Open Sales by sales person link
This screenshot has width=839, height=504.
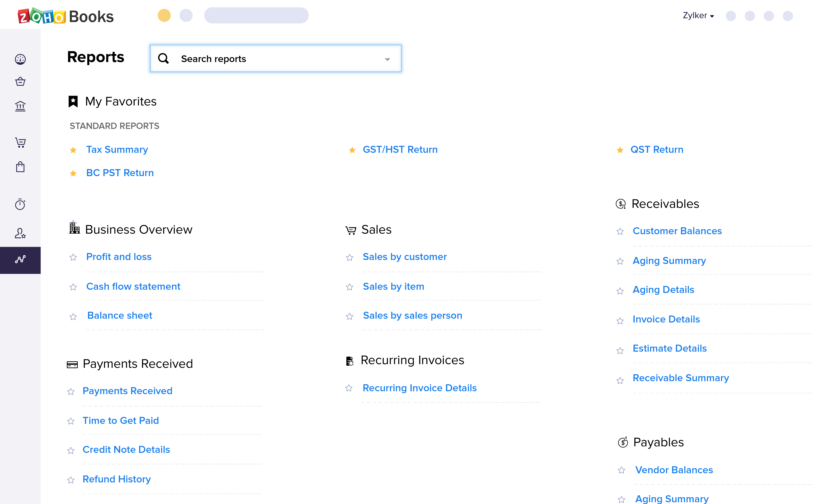[x=413, y=316]
